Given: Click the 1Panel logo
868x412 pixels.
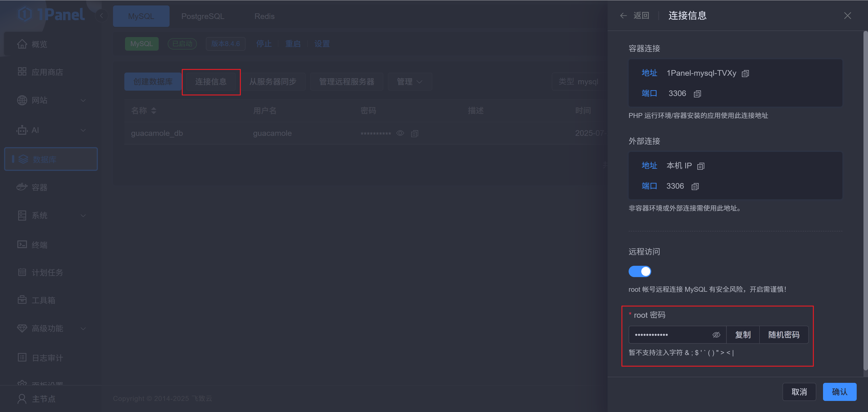Looking at the screenshot, I should (x=51, y=14).
